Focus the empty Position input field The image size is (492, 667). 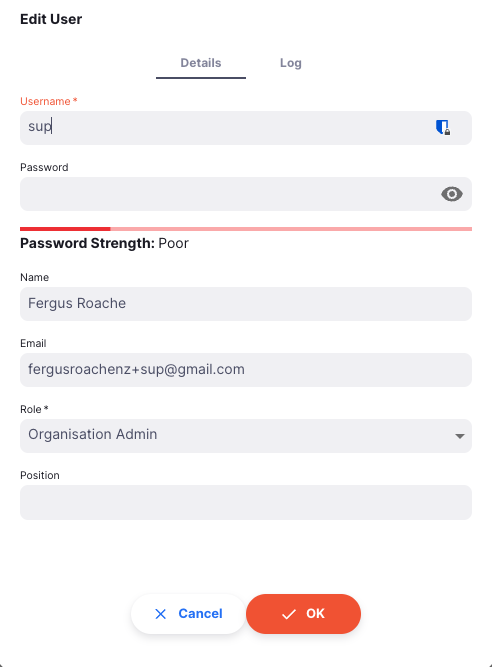tap(246, 502)
